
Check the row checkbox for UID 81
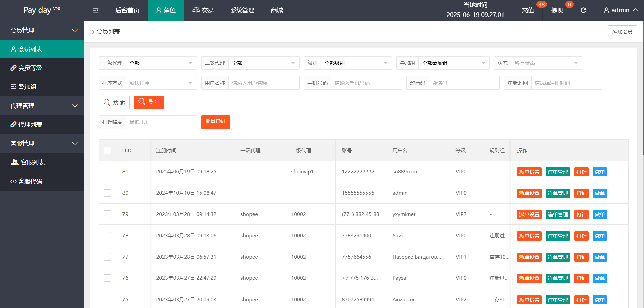coord(107,171)
